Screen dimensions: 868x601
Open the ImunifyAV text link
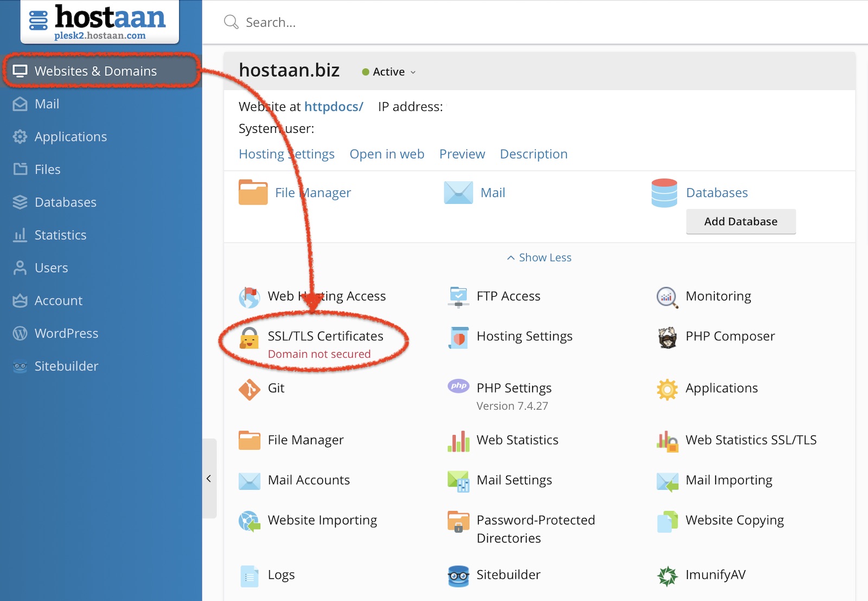pyautogui.click(x=716, y=575)
